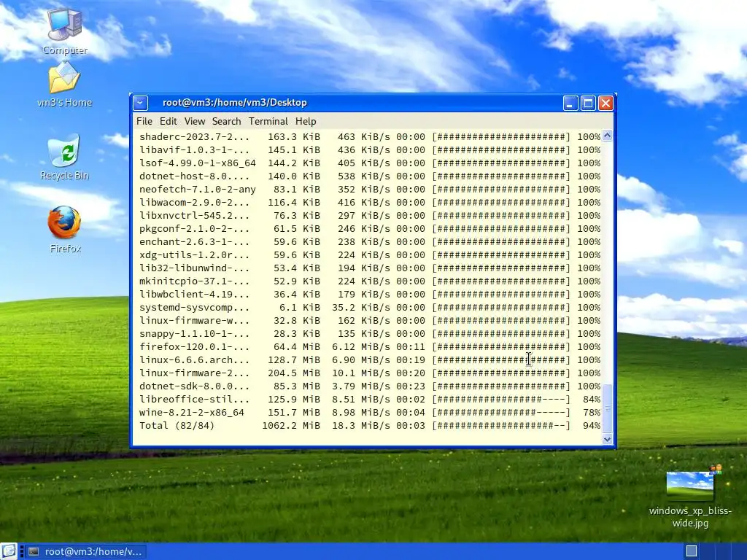Click the start menu button on the taskbar
The image size is (747, 560).
click(x=9, y=551)
